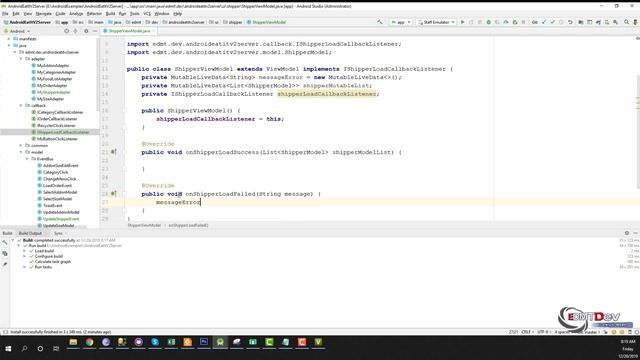Collapse the callback folder in project tree
Screen dimensions: 640x360
click(21, 105)
